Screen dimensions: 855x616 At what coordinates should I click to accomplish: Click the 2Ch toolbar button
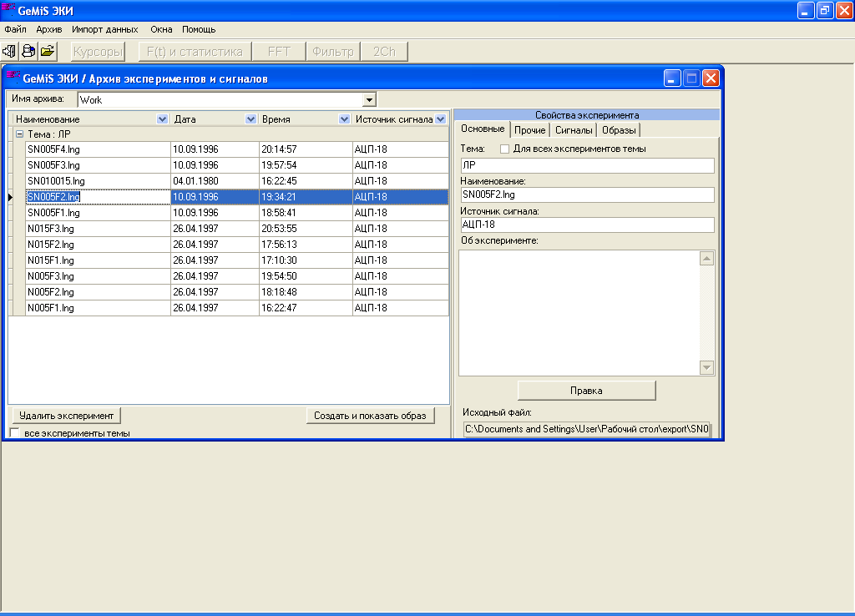coord(384,51)
